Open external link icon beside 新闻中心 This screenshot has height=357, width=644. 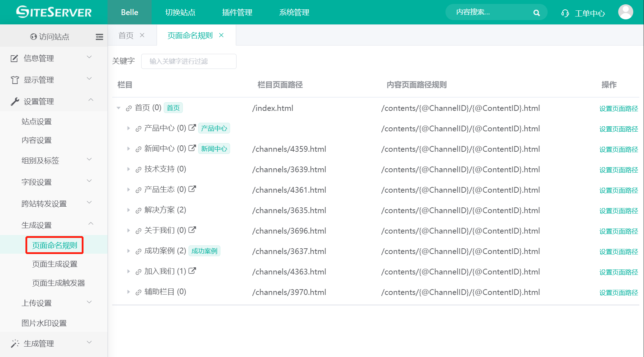tap(192, 148)
